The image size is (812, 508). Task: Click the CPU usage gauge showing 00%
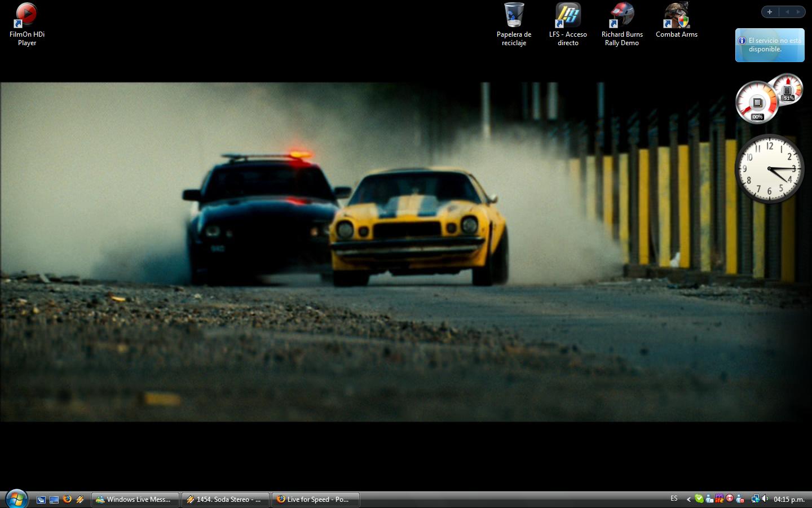(x=757, y=102)
